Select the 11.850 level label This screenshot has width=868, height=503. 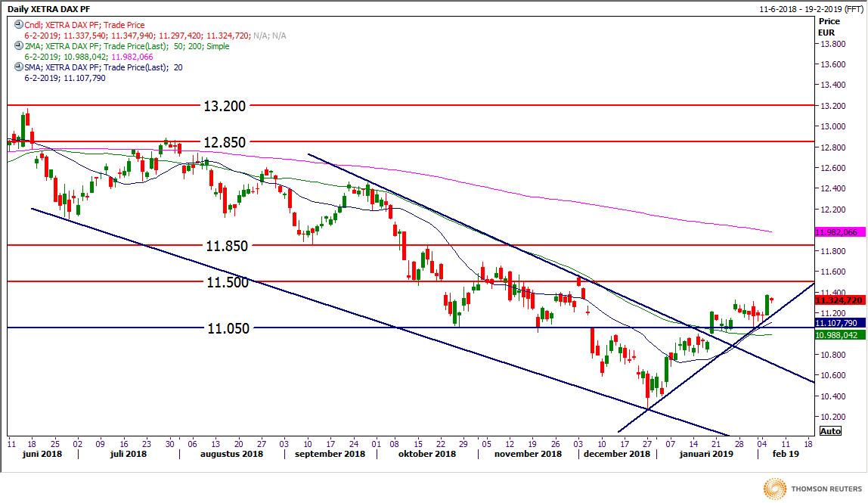(227, 246)
